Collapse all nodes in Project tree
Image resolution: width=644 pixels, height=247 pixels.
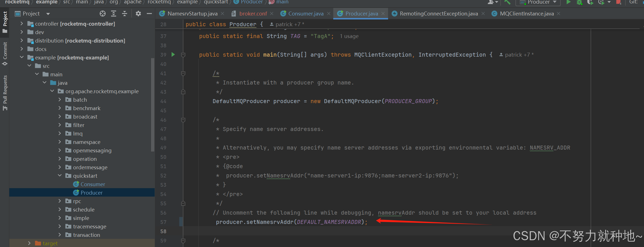tap(125, 14)
